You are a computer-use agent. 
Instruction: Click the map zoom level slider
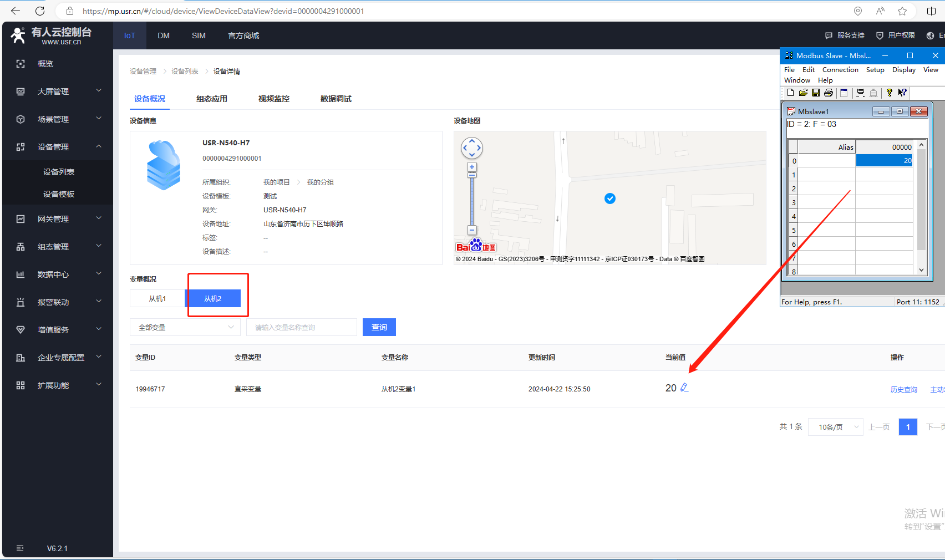point(472,200)
